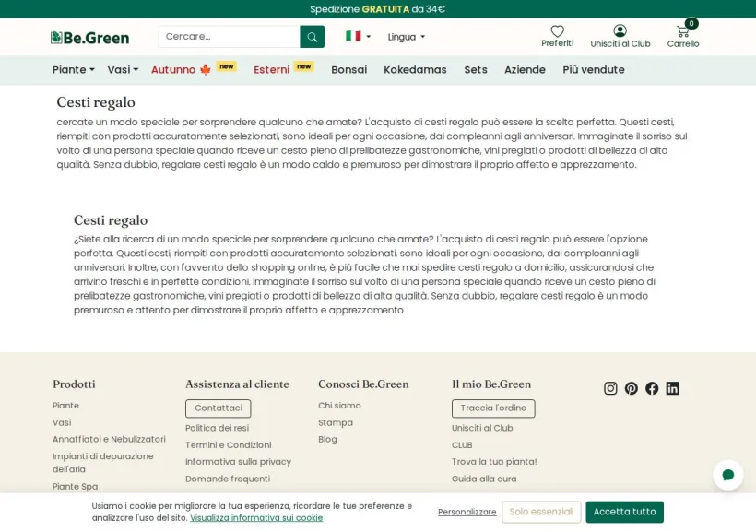Open Impianti di depurazione dell'aria link
The height and width of the screenshot is (532, 756).
click(102, 463)
